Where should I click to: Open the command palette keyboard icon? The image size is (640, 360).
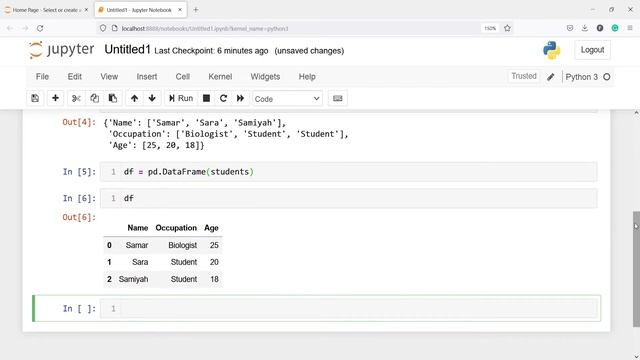tap(338, 98)
